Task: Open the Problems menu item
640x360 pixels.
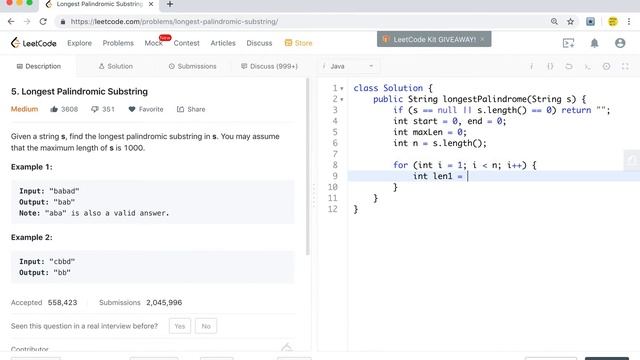Action: [118, 43]
